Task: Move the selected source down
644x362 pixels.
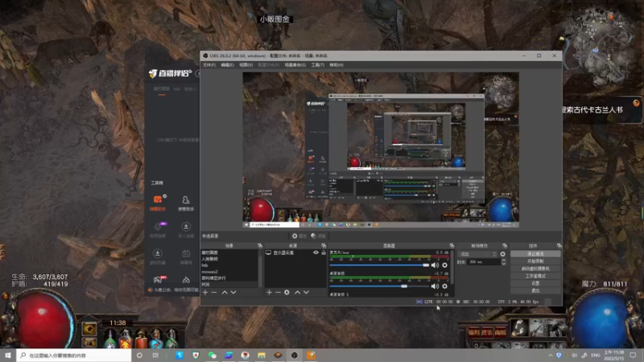Action: tap(306, 292)
